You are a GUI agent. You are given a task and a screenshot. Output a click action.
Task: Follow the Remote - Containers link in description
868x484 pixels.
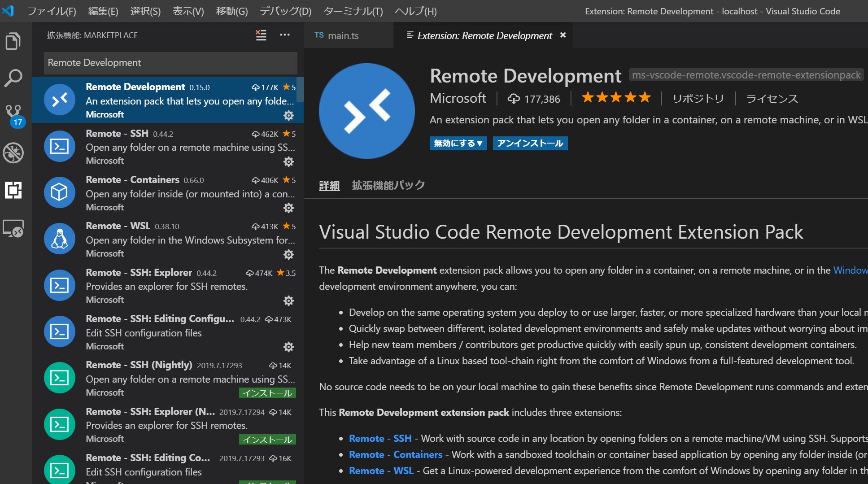click(396, 454)
